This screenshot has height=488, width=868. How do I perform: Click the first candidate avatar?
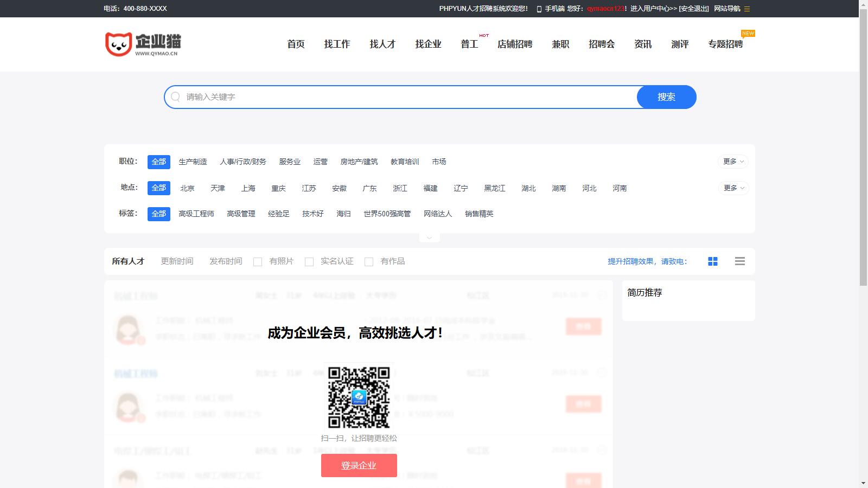[x=129, y=329]
